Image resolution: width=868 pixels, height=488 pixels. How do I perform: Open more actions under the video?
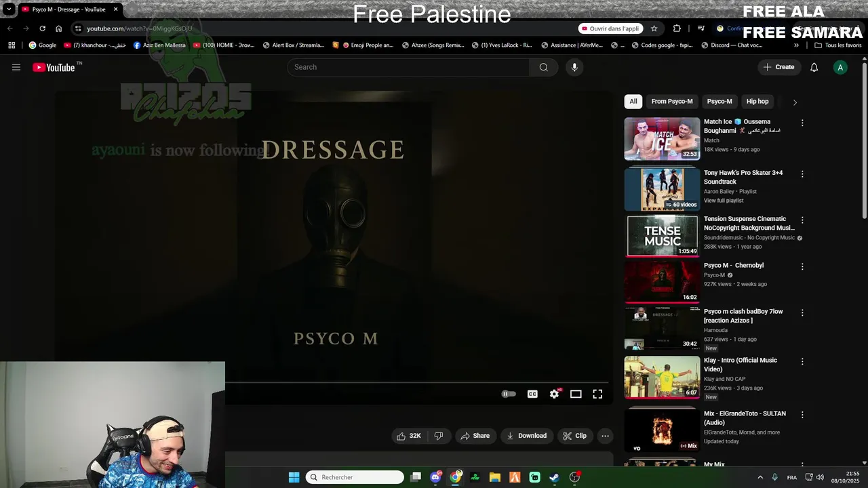click(606, 436)
